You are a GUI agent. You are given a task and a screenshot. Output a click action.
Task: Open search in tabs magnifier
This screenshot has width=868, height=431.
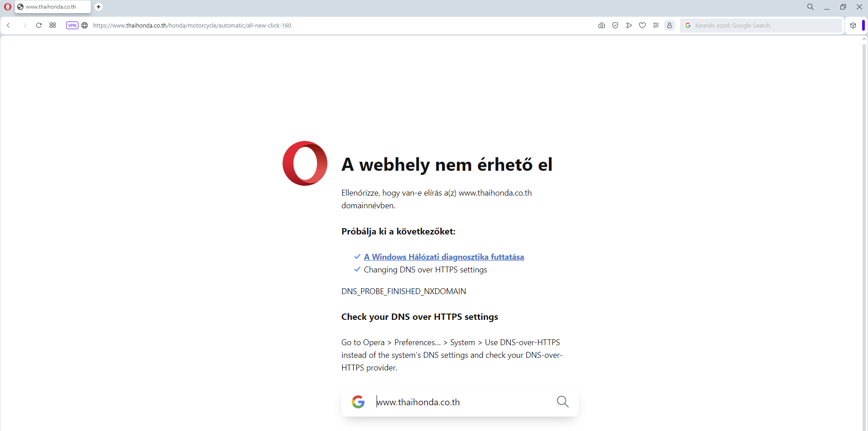(x=811, y=7)
